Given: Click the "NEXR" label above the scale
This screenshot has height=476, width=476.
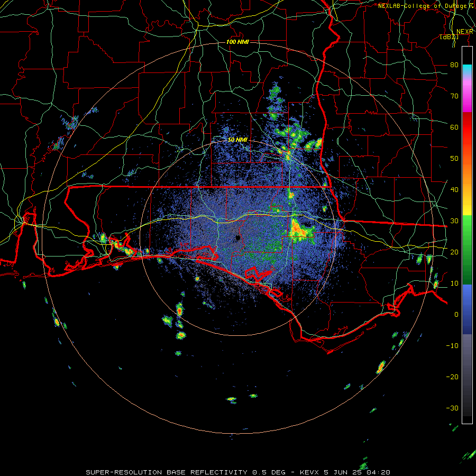Looking at the screenshot, I should tap(465, 32).
